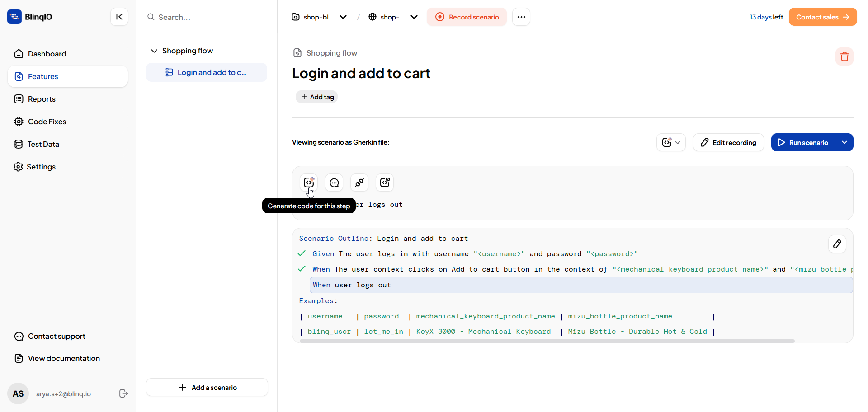Expand the Run scenario options arrow
The image size is (868, 412).
[844, 142]
